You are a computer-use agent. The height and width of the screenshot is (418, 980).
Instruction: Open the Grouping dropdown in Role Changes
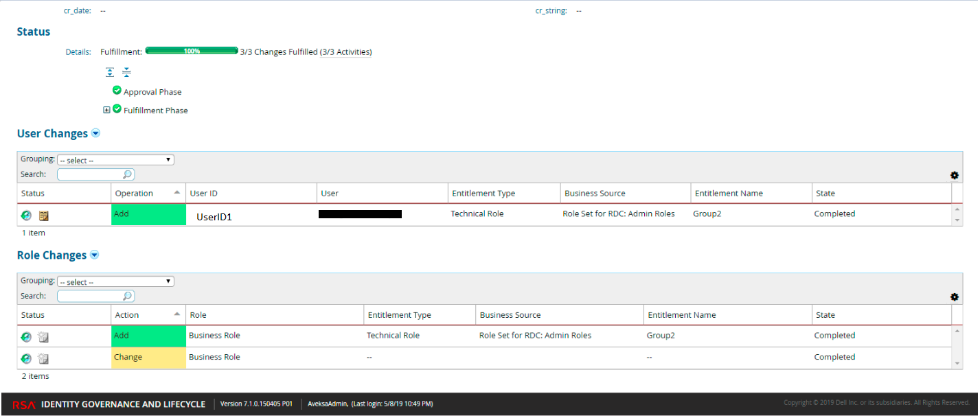(x=115, y=281)
